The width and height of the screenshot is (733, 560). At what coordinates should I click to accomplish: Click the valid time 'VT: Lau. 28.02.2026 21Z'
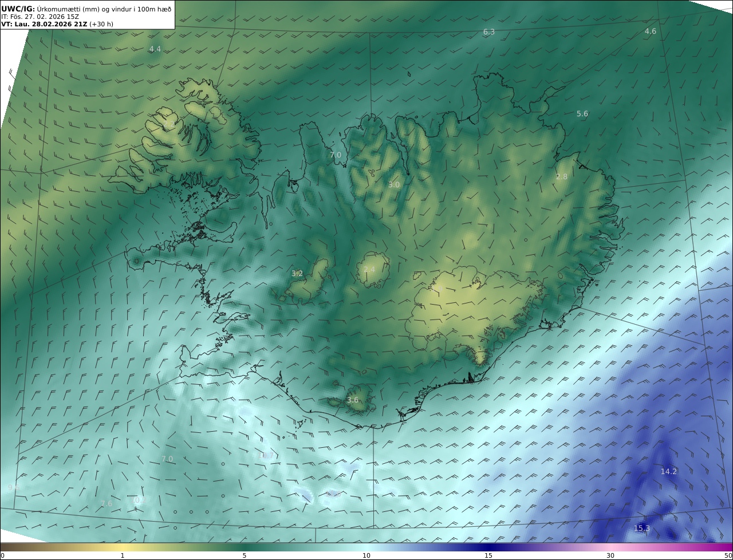pyautogui.click(x=44, y=24)
